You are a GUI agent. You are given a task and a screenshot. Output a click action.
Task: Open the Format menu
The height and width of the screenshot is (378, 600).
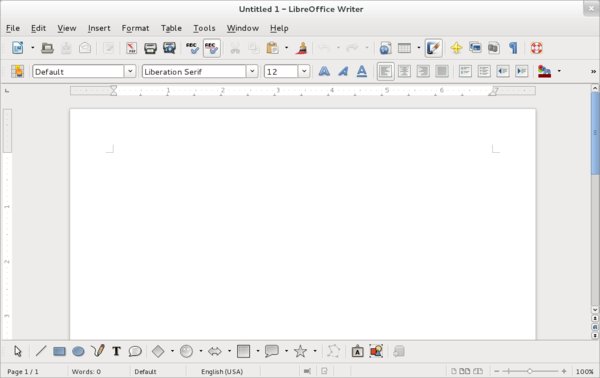pos(135,28)
